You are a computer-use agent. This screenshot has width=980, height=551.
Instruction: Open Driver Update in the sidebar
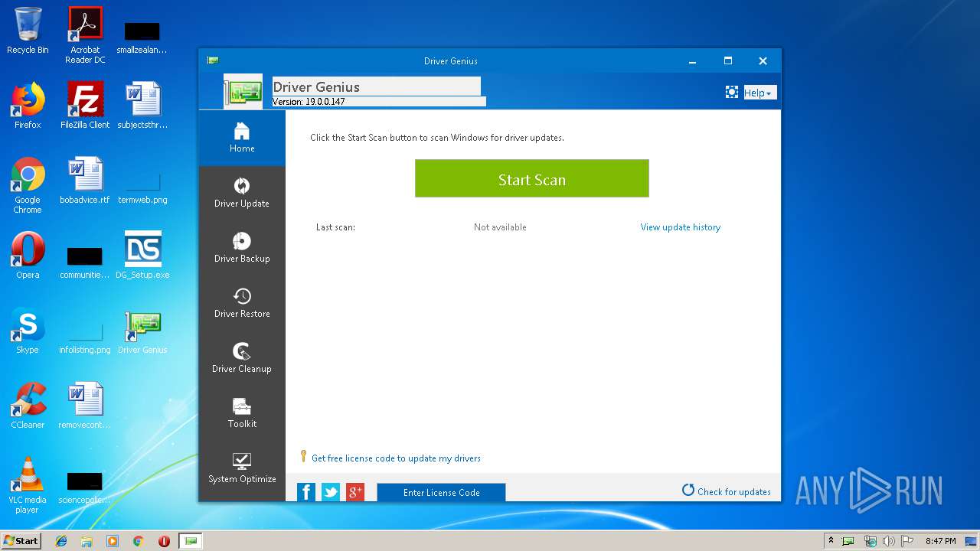point(242,194)
